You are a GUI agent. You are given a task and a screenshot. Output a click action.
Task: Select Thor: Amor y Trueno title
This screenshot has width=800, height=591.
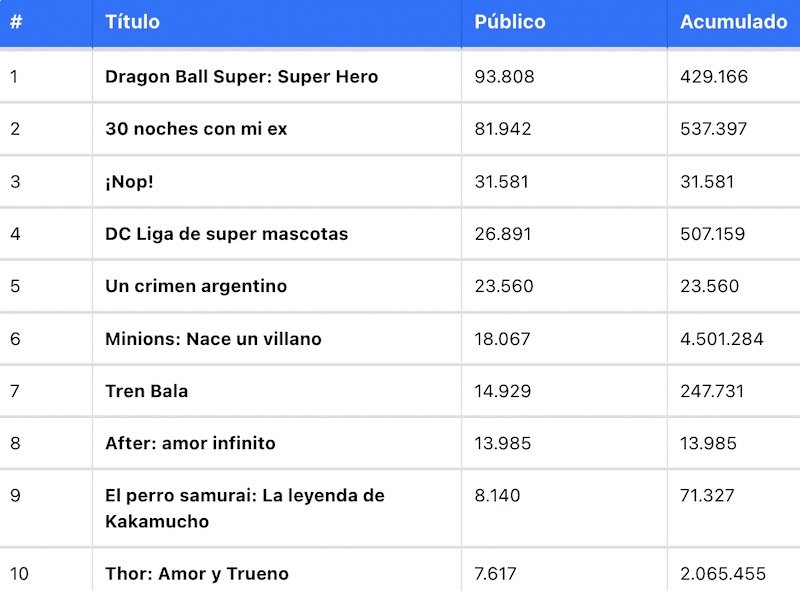[197, 574]
